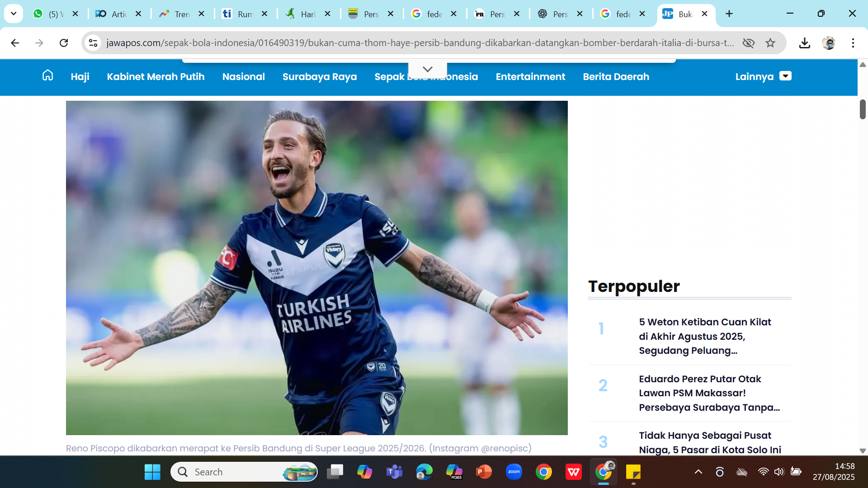Click the page scrollbar thumb
868x488 pixels.
pyautogui.click(x=863, y=109)
